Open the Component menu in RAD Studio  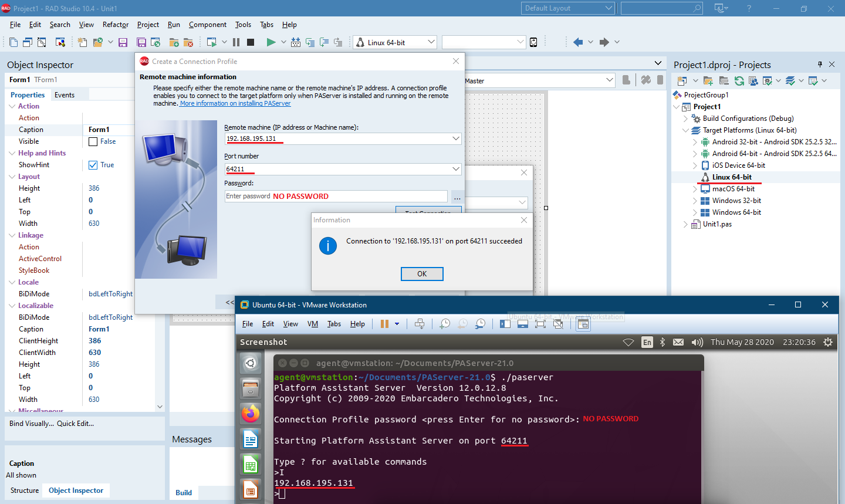coord(208,25)
